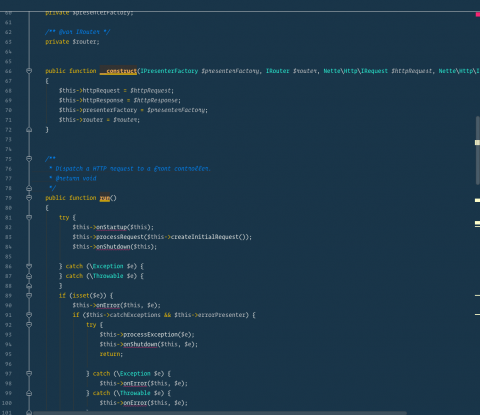Click the 'return;' statement on line 95
Viewport: 480px width, 415px height.
coord(111,354)
